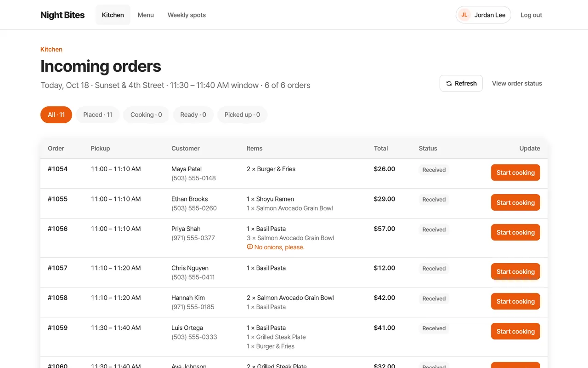Select the 'All · 11' filter
Viewport: 588px width, 368px height.
click(x=56, y=115)
